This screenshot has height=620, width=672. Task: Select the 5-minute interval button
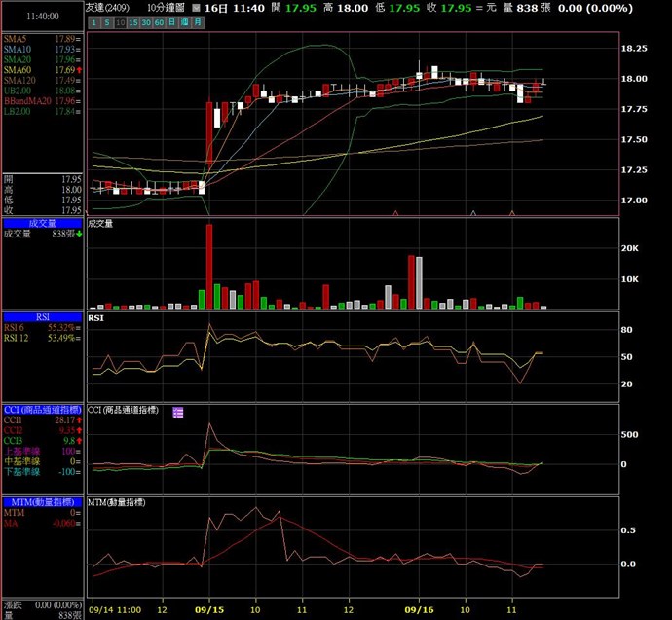coord(107,21)
